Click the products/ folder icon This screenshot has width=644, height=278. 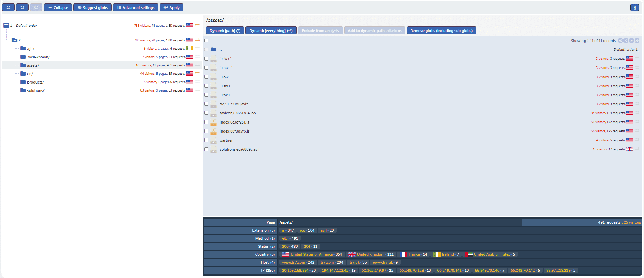[x=23, y=82]
